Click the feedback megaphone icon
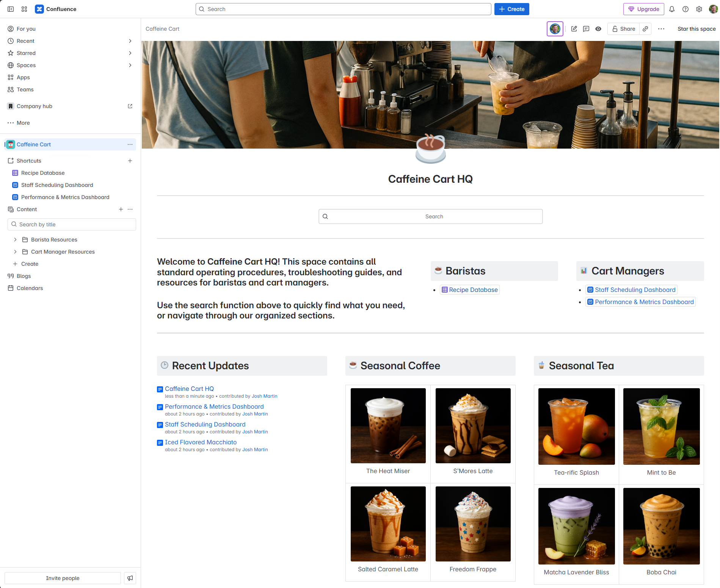720x588 pixels. point(130,578)
